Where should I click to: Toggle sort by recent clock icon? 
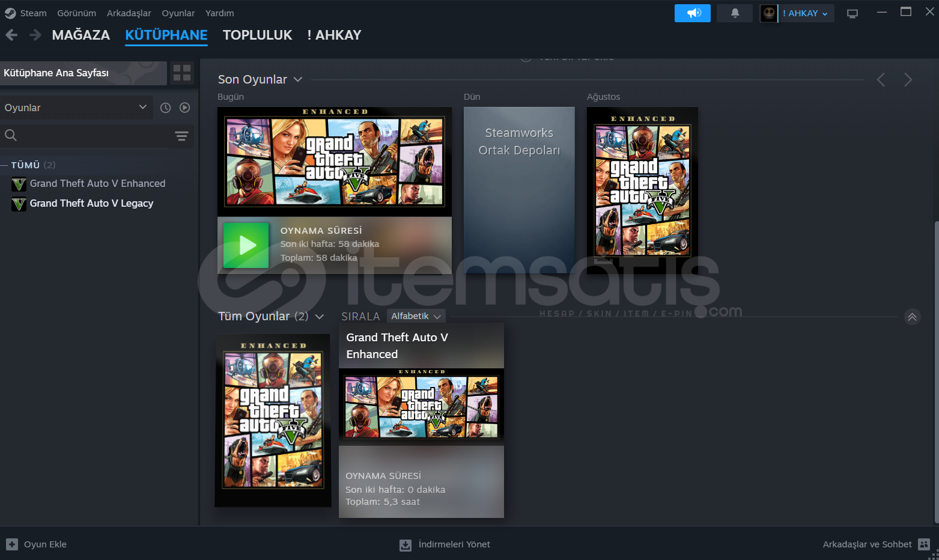tap(166, 108)
